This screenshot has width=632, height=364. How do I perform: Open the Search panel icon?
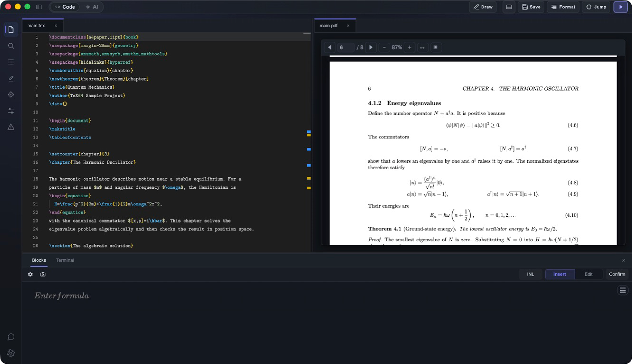(x=11, y=46)
